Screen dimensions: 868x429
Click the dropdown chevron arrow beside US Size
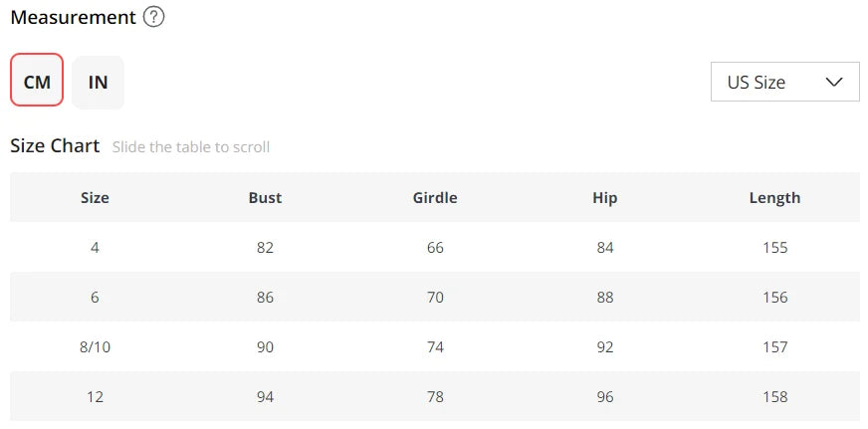tap(834, 82)
